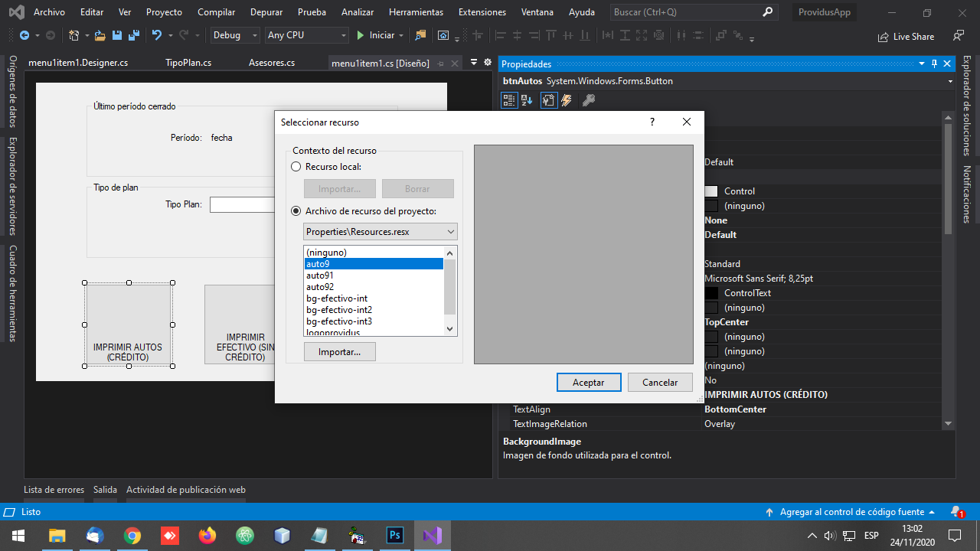Open the btnAutos object selector dropdown
980x551 pixels.
[949, 81]
